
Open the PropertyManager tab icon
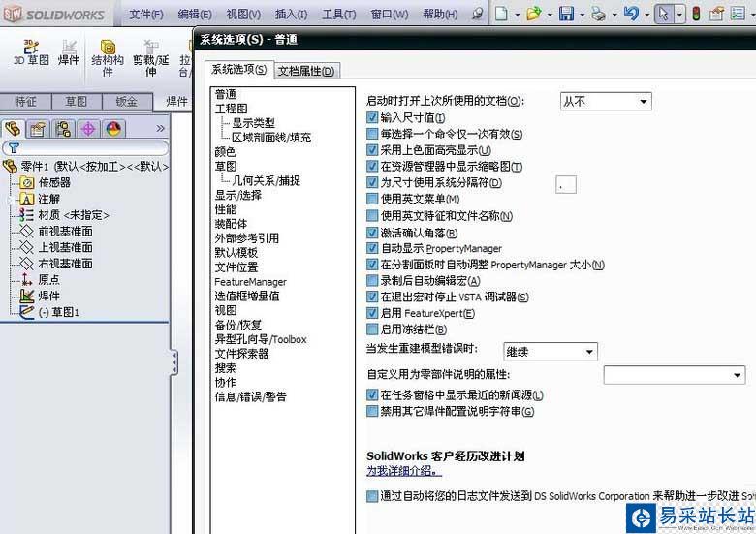tap(38, 129)
